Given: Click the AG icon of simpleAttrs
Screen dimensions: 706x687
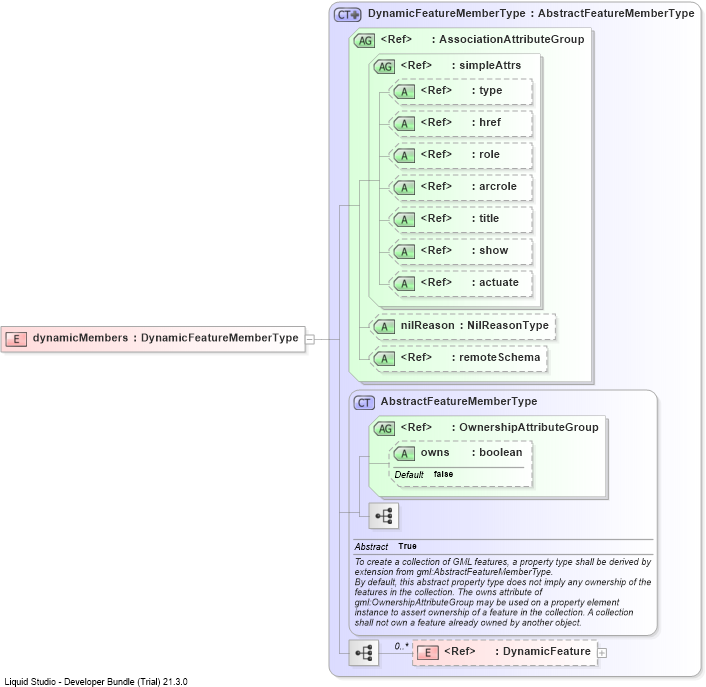Looking at the screenshot, I should click(x=385, y=67).
